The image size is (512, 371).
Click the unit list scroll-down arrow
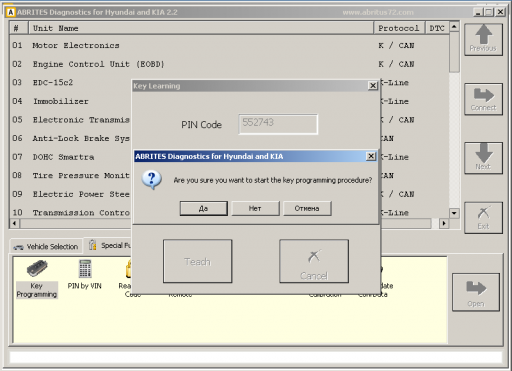click(x=454, y=213)
